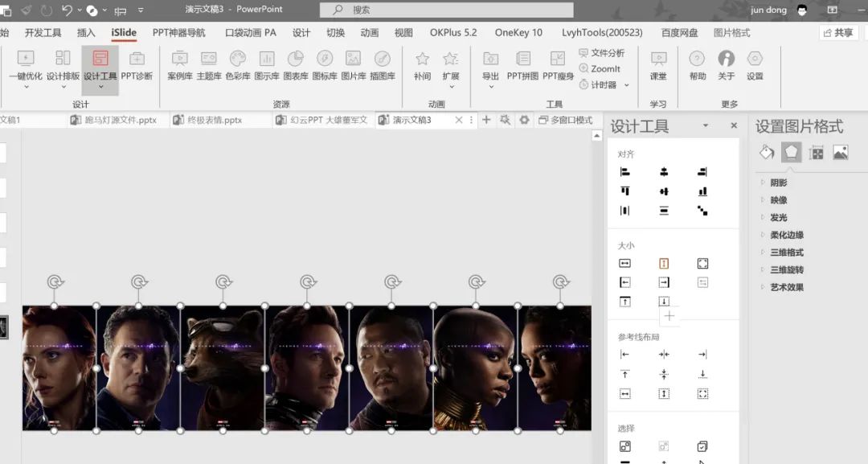
Task: Open the 设计工具 pane options dropdown
Action: tap(706, 125)
